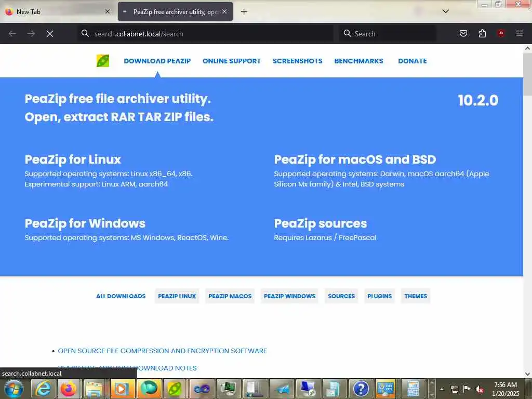The height and width of the screenshot is (399, 532).
Task: Open Windows Explorer from the taskbar
Action: 95,389
